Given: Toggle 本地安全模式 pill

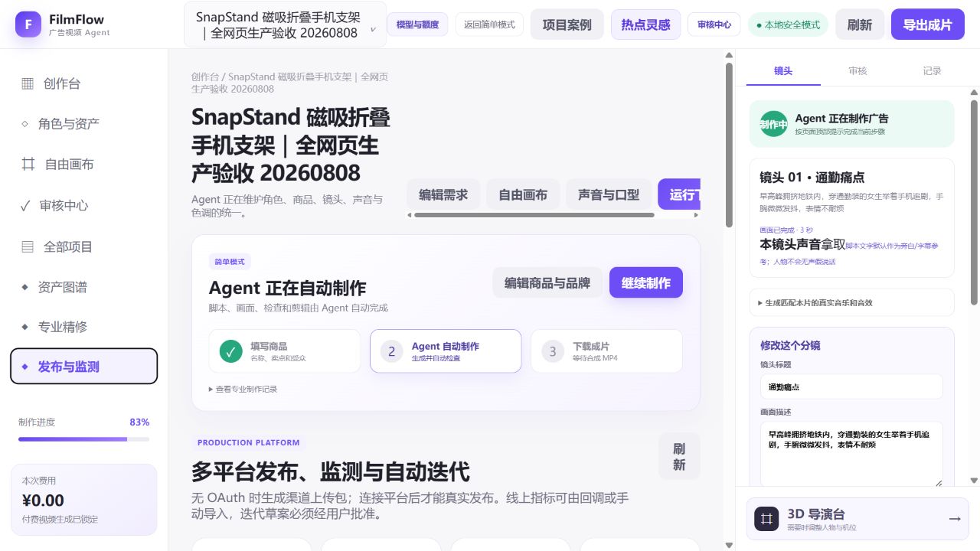Looking at the screenshot, I should coord(788,24).
